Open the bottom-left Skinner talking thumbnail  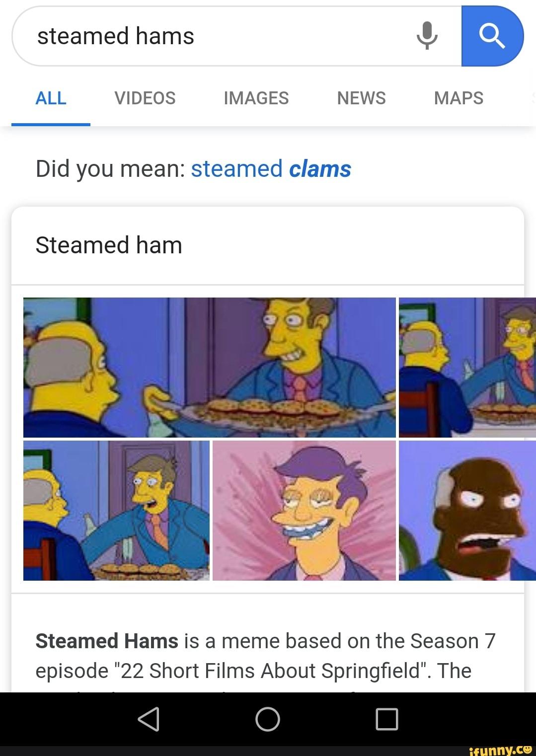point(116,511)
